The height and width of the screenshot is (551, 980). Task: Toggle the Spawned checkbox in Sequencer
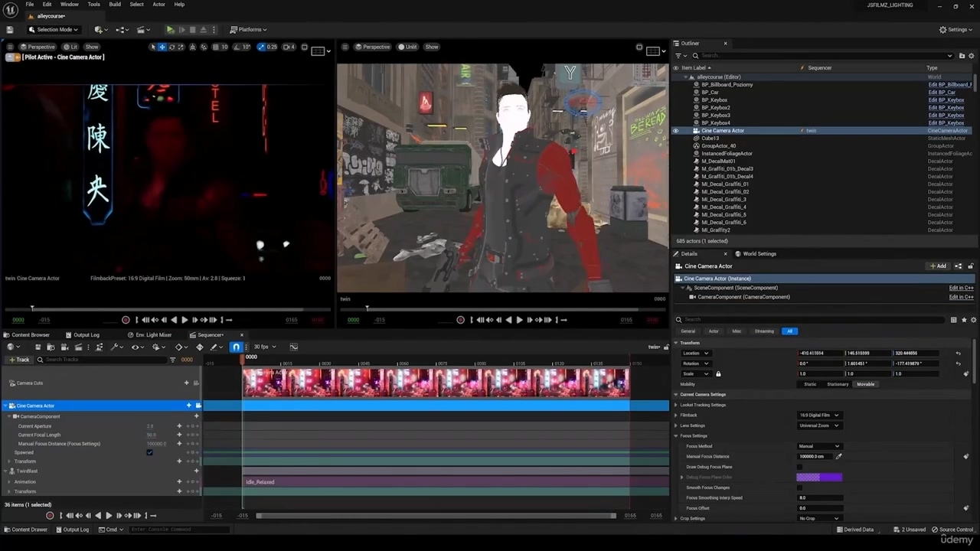point(149,452)
